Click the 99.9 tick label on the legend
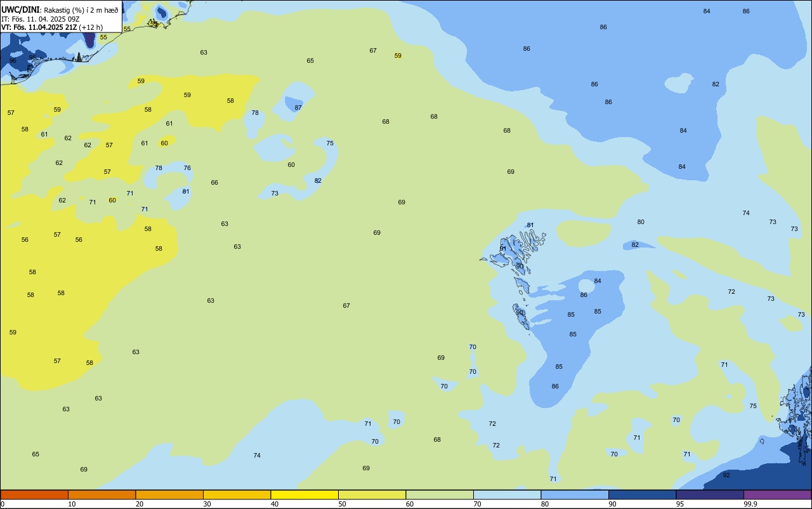 (x=750, y=504)
